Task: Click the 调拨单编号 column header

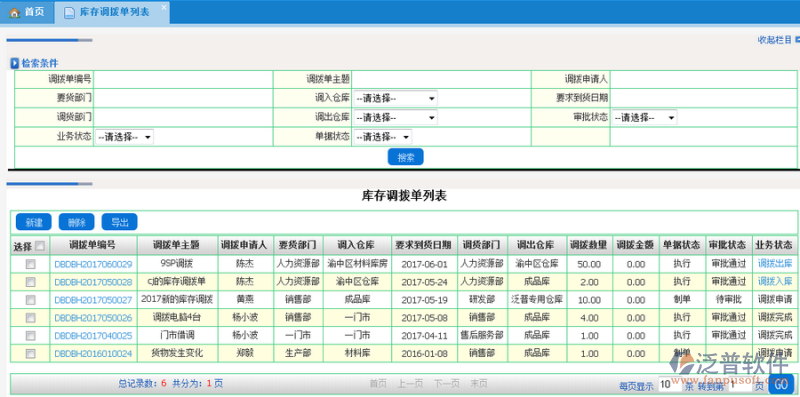Action: [93, 245]
